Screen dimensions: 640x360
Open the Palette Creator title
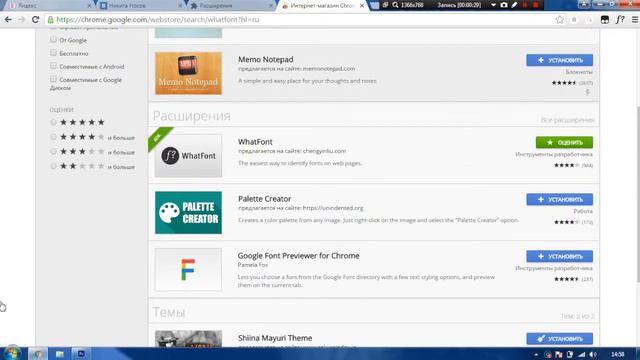(264, 199)
